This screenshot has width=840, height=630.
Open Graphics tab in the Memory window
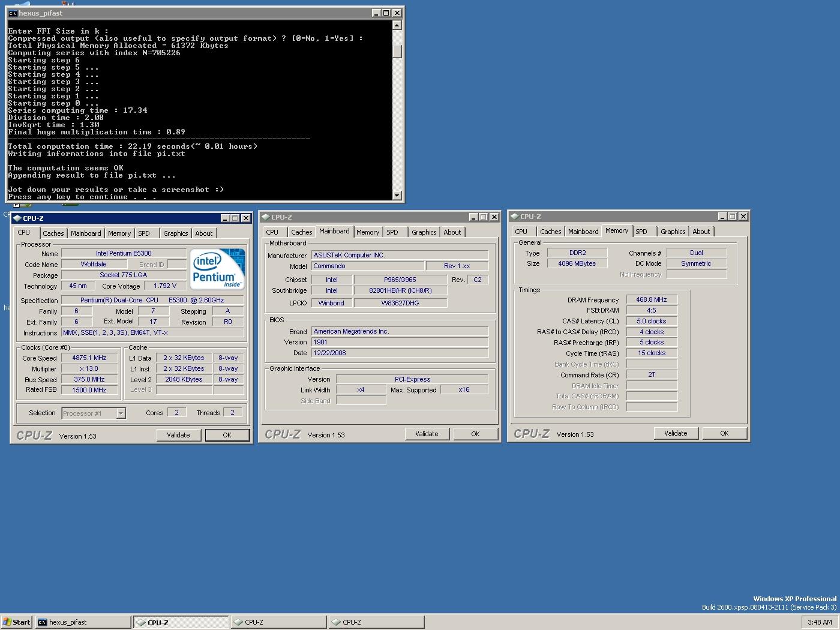click(x=673, y=232)
